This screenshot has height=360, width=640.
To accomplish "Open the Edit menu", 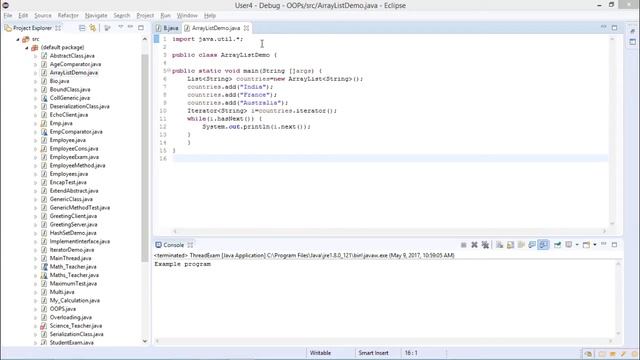I will click(23, 16).
